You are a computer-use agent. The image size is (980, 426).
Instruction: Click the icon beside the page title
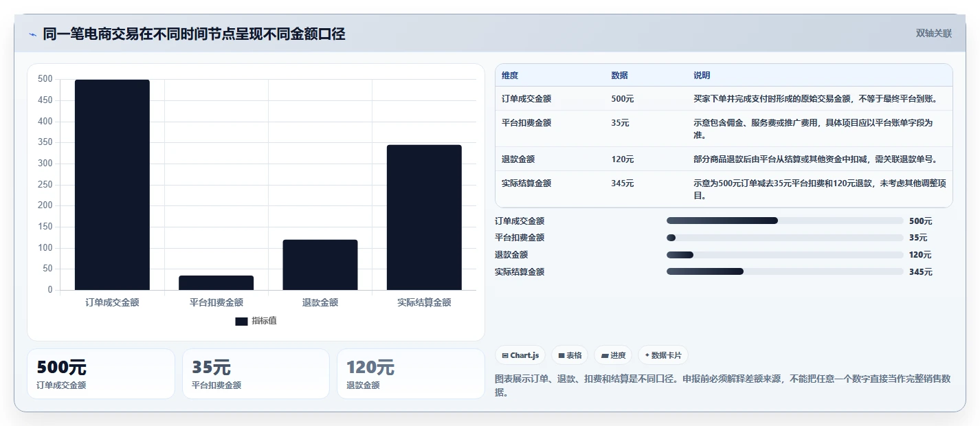[32, 34]
